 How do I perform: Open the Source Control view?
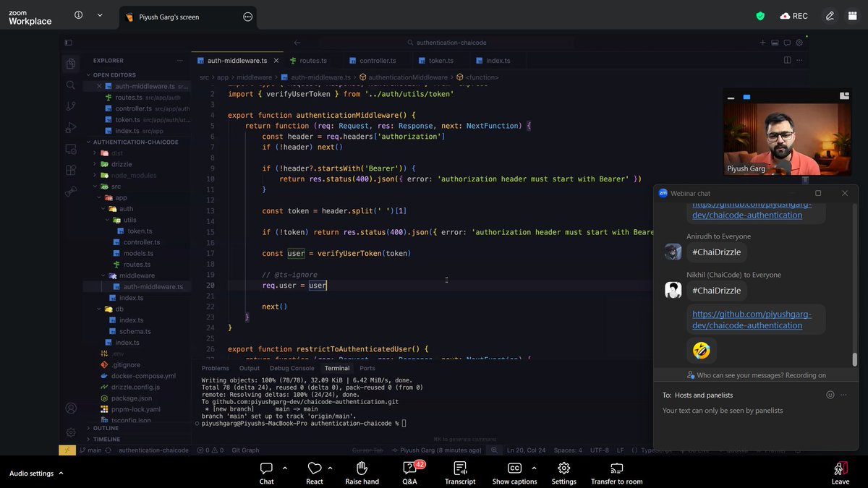point(70,106)
